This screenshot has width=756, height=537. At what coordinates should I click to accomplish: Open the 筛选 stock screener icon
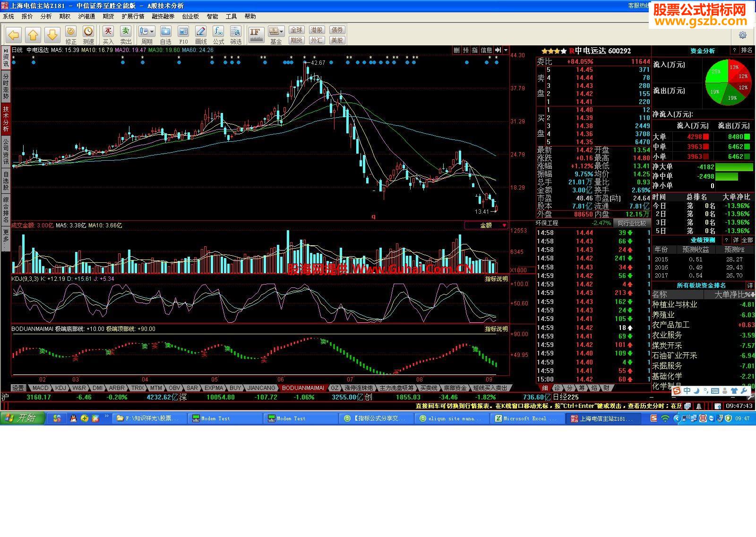[x=236, y=35]
